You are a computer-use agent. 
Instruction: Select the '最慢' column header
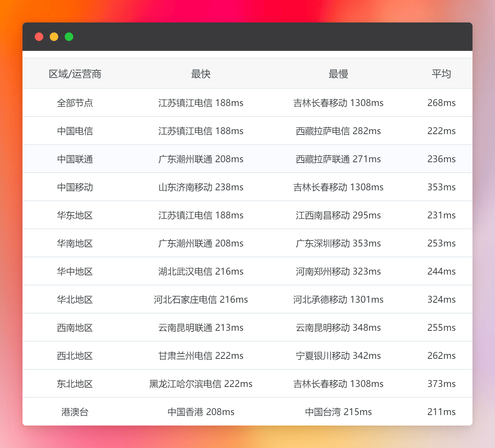point(338,74)
